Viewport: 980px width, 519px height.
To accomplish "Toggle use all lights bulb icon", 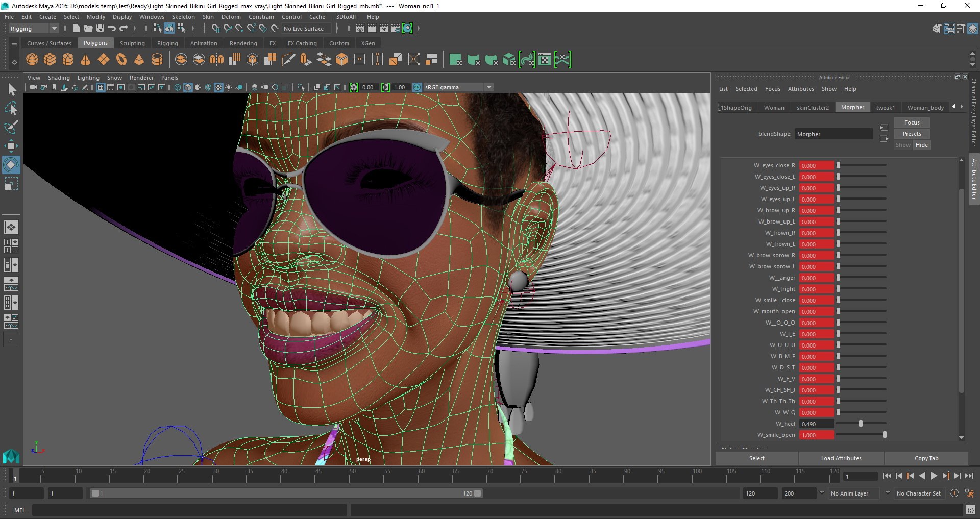I will [x=229, y=87].
